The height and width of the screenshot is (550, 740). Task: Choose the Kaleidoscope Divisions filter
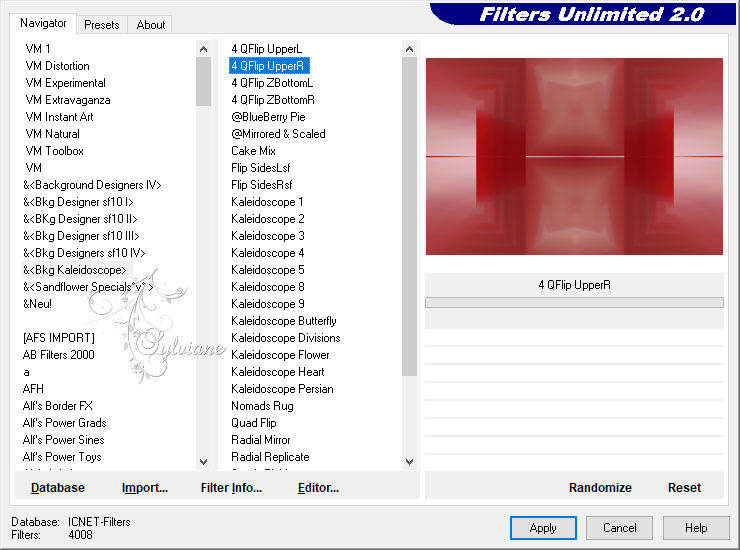pyautogui.click(x=286, y=338)
